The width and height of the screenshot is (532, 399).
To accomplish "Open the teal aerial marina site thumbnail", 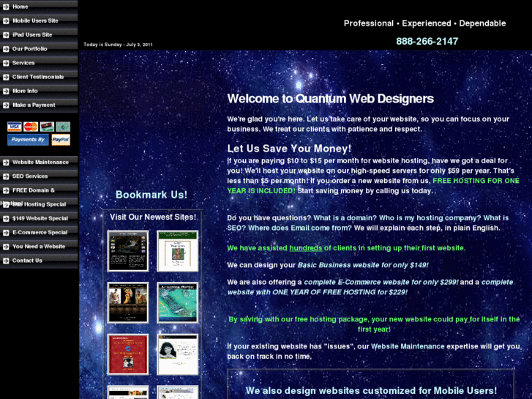I will [178, 302].
